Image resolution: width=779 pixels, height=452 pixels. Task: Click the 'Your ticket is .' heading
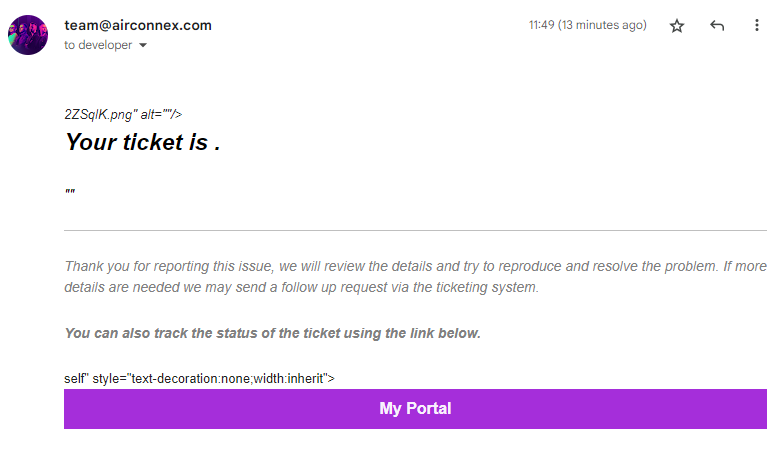pos(143,142)
